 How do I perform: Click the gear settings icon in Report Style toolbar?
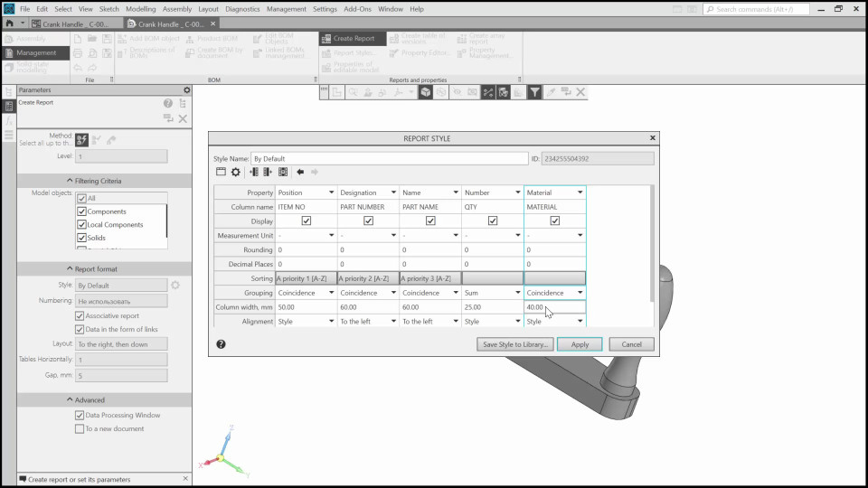[236, 172]
